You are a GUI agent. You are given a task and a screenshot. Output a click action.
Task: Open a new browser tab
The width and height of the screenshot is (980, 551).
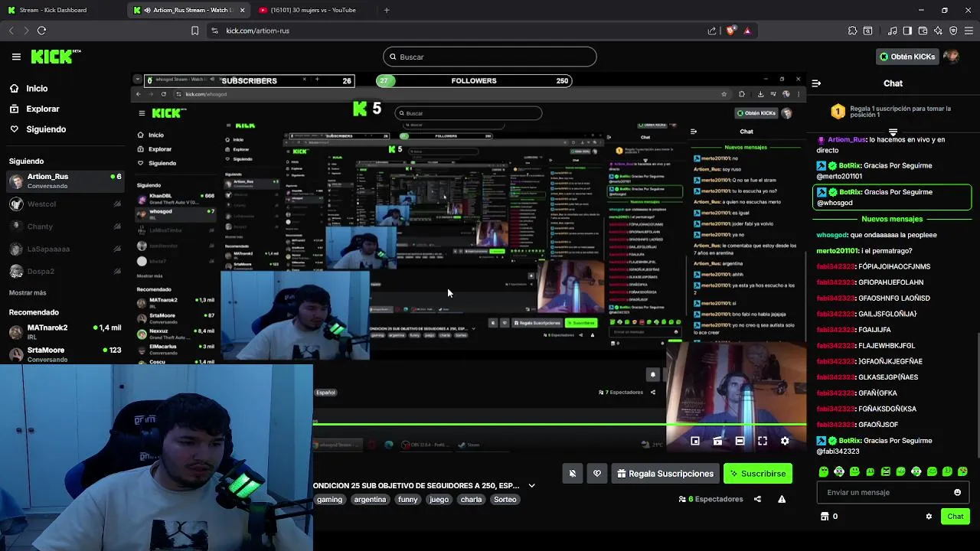click(x=387, y=10)
